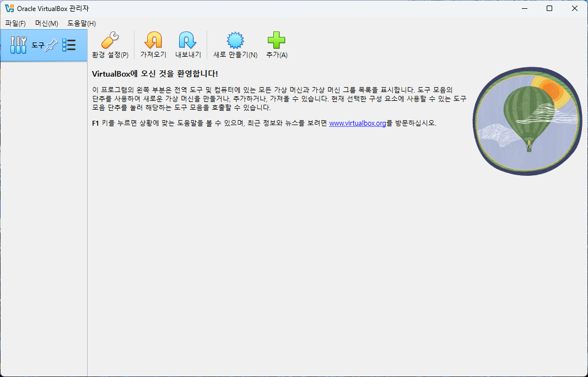Close the Oracle VirtualBox 관리자 window
588x377 pixels.
(x=575, y=8)
